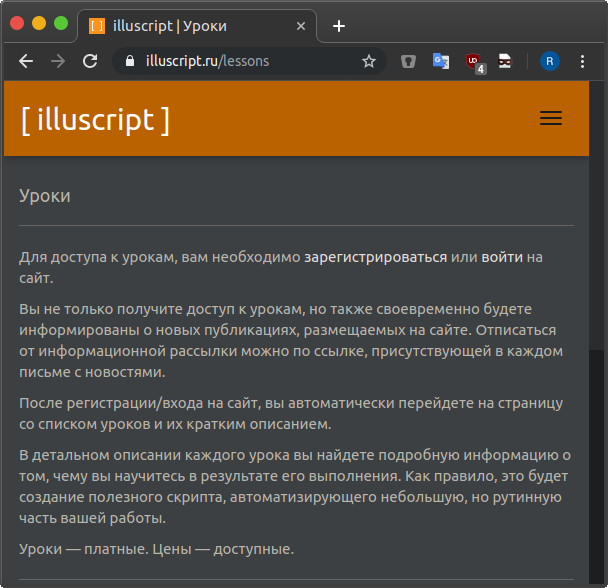608x588 pixels.
Task: Follow the зарегистрироваться link
Action: click(x=375, y=257)
